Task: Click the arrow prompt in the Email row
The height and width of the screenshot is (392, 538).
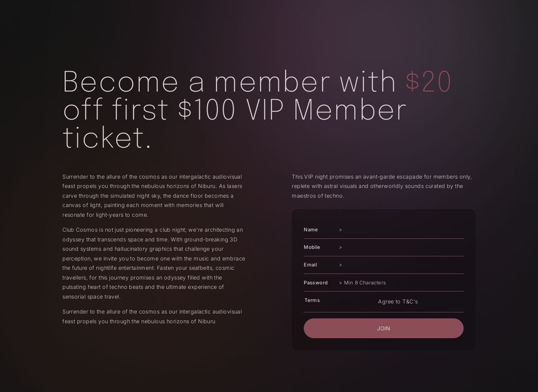Action: pyautogui.click(x=340, y=265)
